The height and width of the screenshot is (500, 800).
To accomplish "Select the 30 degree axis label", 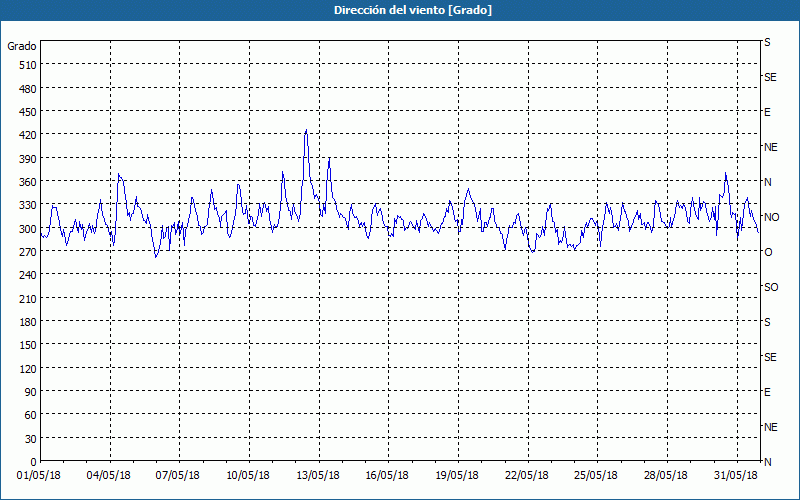I will pyautogui.click(x=31, y=439).
